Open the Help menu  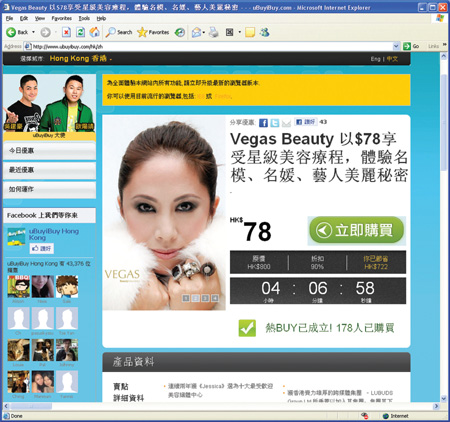pyautogui.click(x=101, y=18)
